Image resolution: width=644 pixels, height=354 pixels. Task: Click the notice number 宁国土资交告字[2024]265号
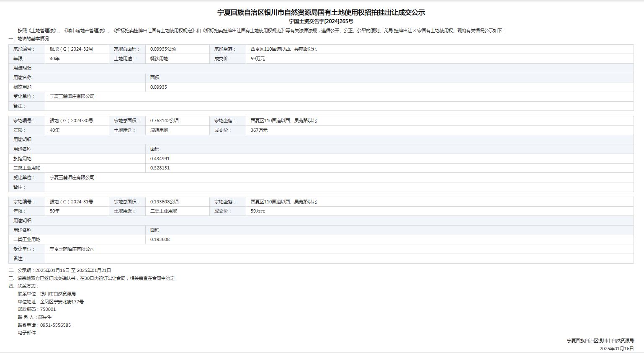(321, 21)
